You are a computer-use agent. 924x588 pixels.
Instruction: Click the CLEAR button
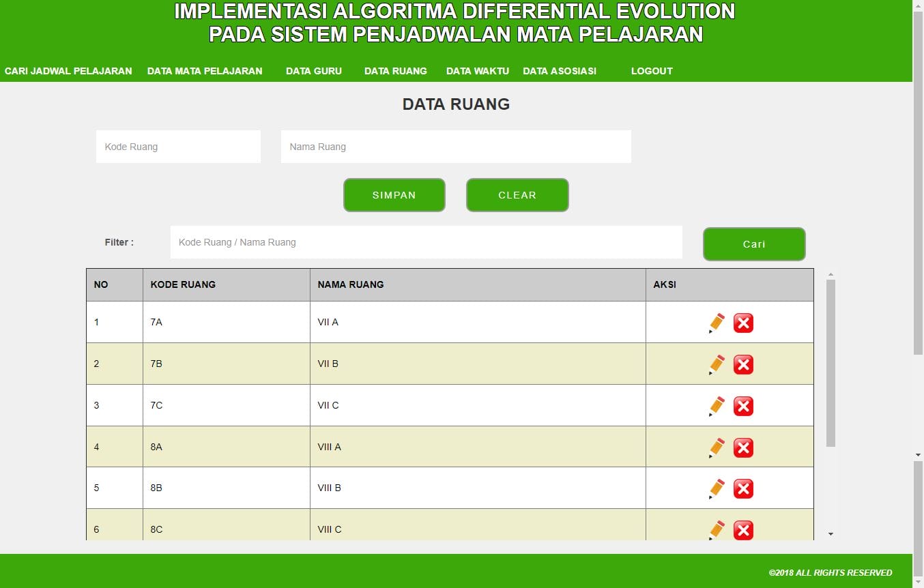pos(517,195)
